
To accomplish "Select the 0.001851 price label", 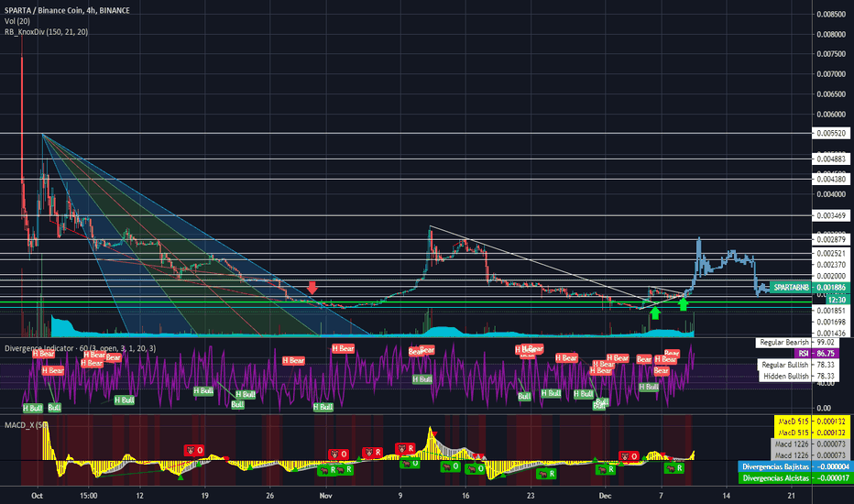I will click(830, 311).
